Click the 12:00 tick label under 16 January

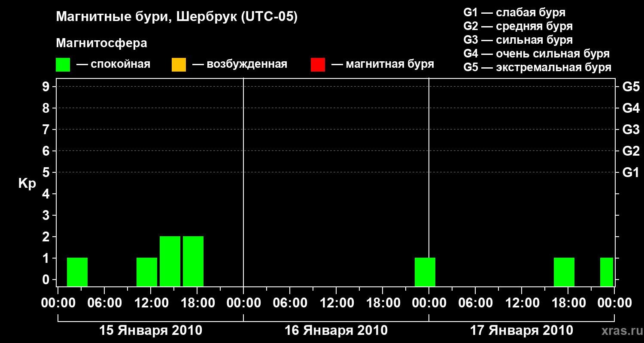click(336, 303)
